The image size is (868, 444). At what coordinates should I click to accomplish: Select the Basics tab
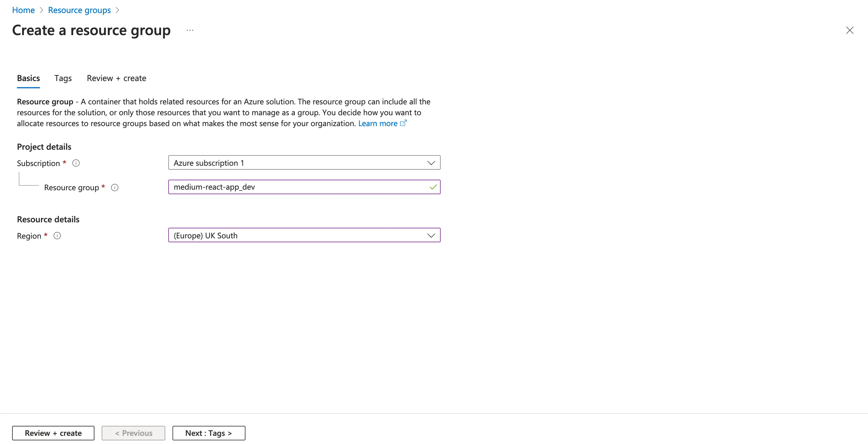click(x=28, y=78)
